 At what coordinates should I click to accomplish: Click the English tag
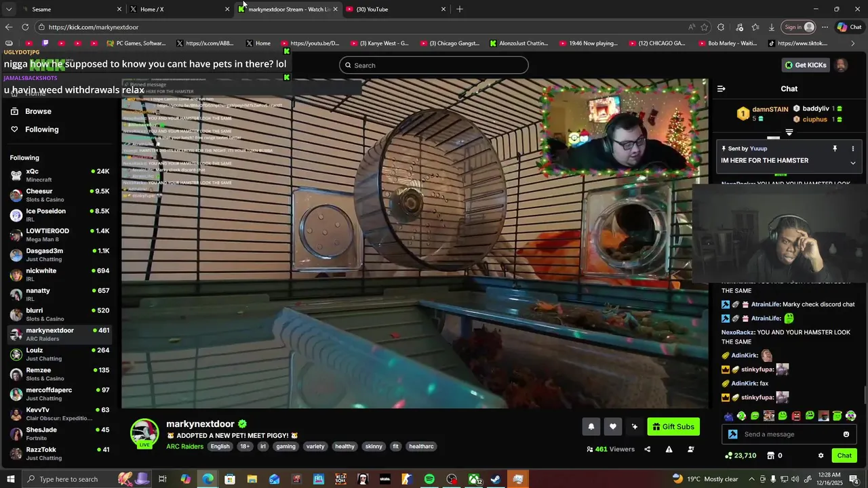pyautogui.click(x=220, y=447)
